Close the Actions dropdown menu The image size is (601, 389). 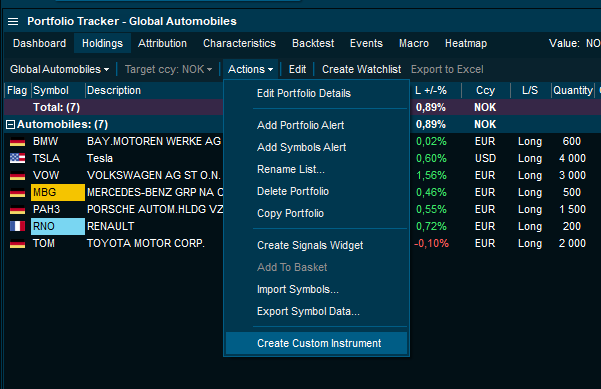point(251,69)
